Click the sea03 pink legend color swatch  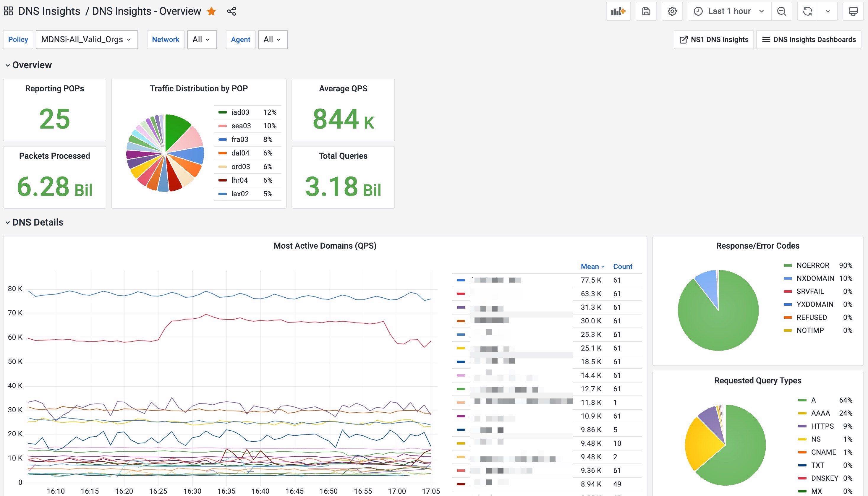click(x=222, y=126)
